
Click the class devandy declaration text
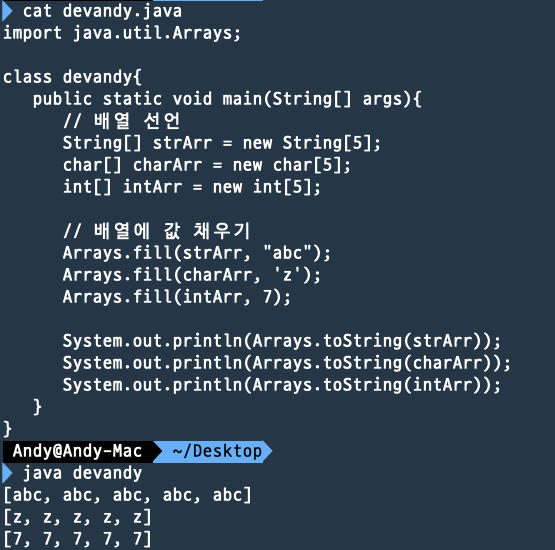72,77
